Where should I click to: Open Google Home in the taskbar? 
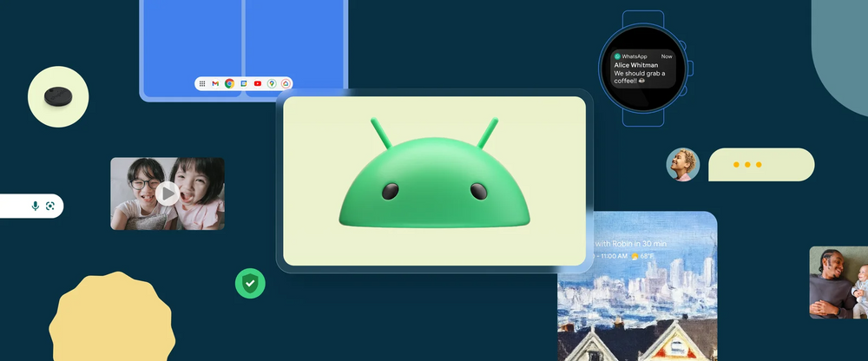pyautogui.click(x=286, y=83)
